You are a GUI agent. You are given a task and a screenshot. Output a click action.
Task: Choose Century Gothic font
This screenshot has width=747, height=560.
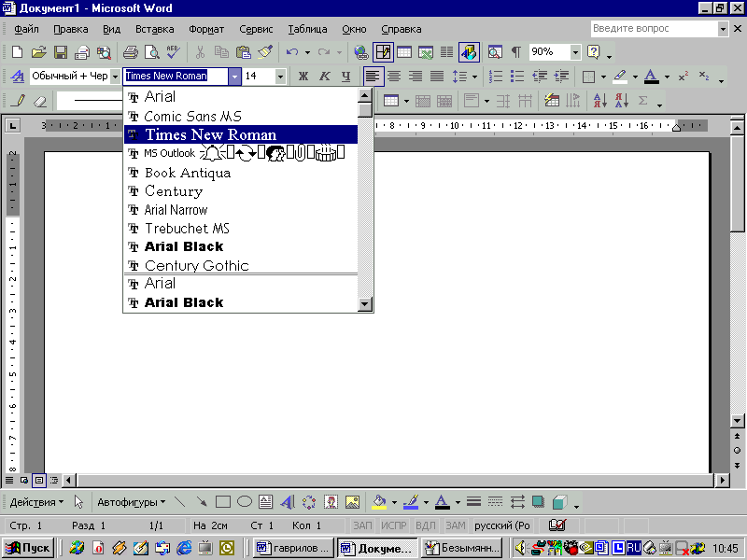[241, 265]
